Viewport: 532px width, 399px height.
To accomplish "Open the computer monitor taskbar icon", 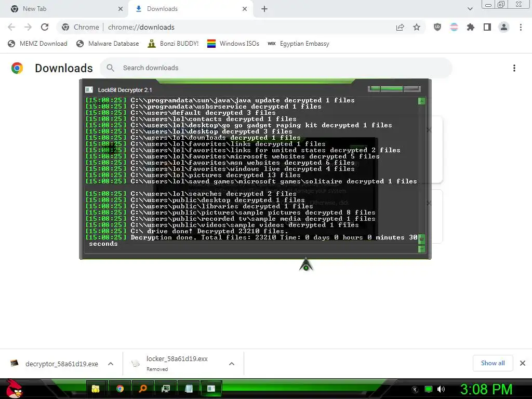I will click(x=166, y=389).
